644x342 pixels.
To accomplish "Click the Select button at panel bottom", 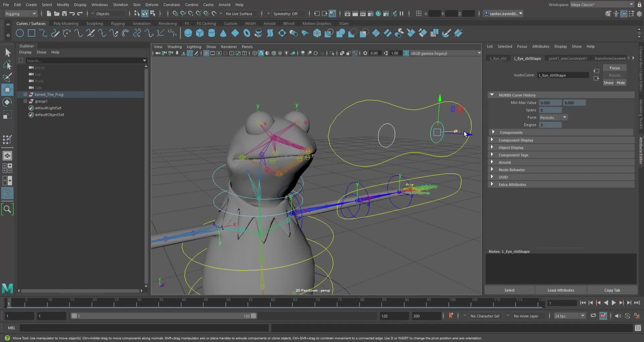I will coord(509,290).
